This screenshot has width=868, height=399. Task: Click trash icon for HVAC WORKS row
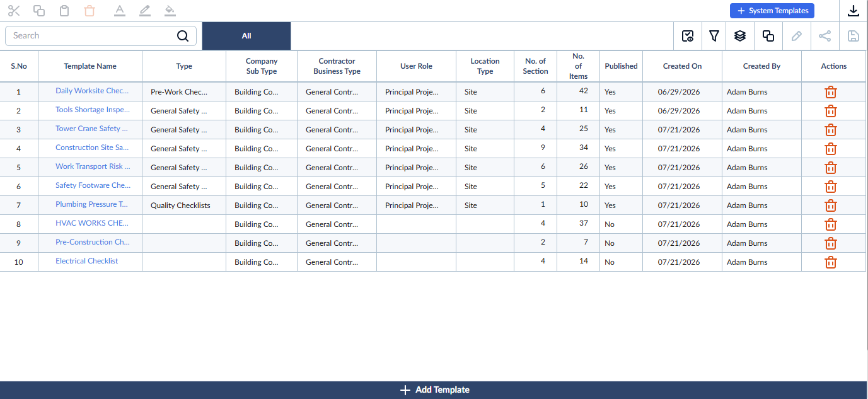tap(831, 224)
